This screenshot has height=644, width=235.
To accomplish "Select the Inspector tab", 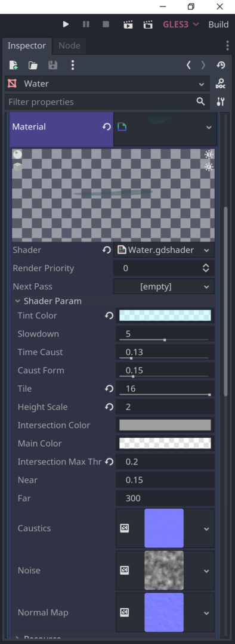I will coord(27,45).
